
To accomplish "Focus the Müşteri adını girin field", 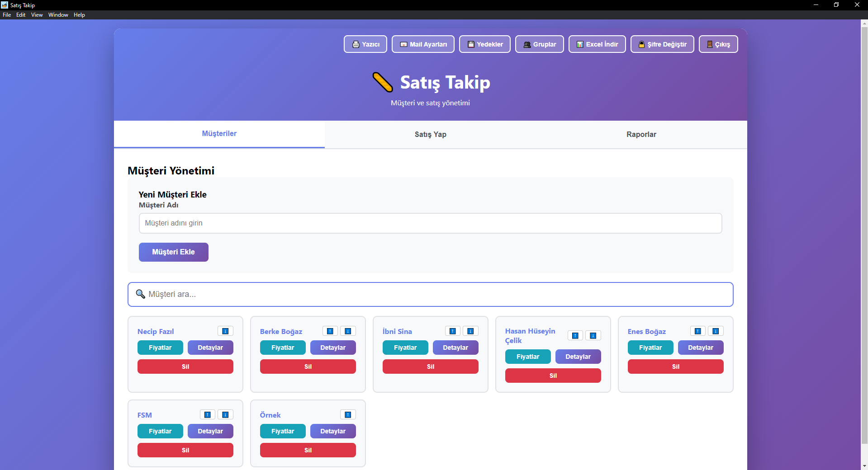I will (x=430, y=223).
